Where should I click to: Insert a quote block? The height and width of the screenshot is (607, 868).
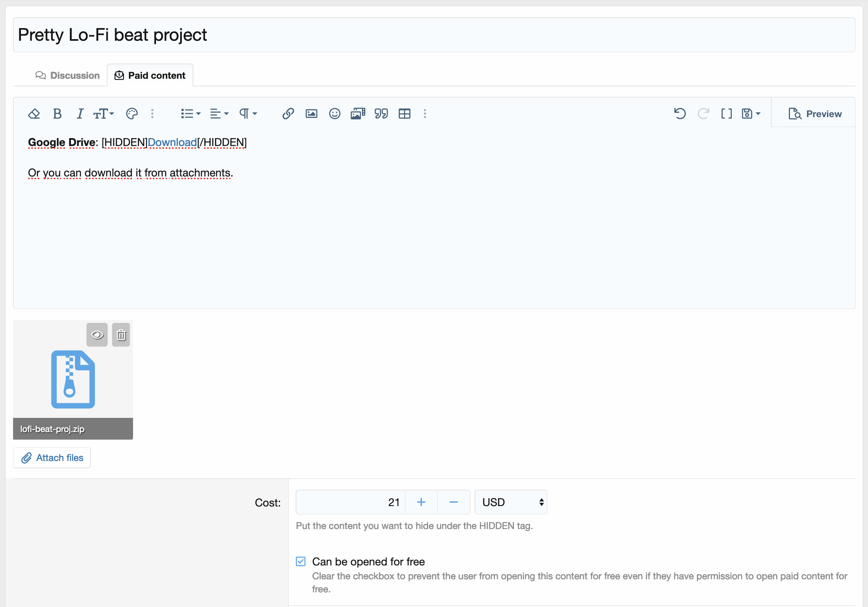[x=381, y=114]
